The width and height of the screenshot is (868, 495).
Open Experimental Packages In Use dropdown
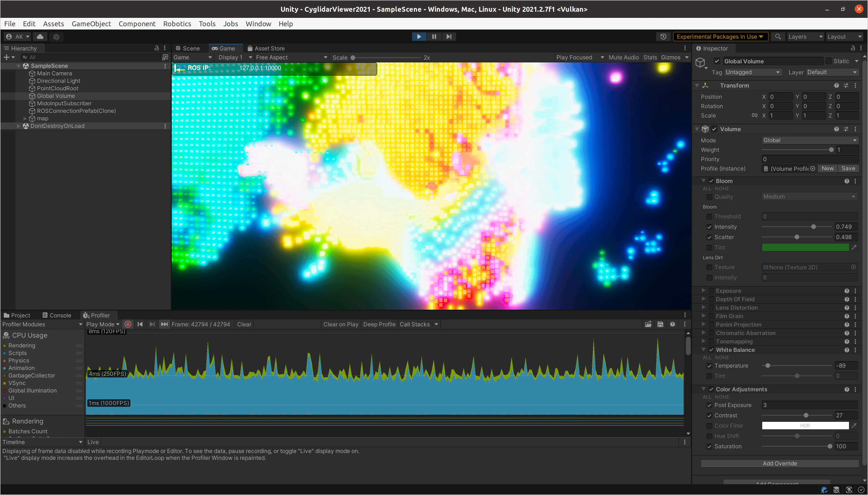tap(720, 37)
